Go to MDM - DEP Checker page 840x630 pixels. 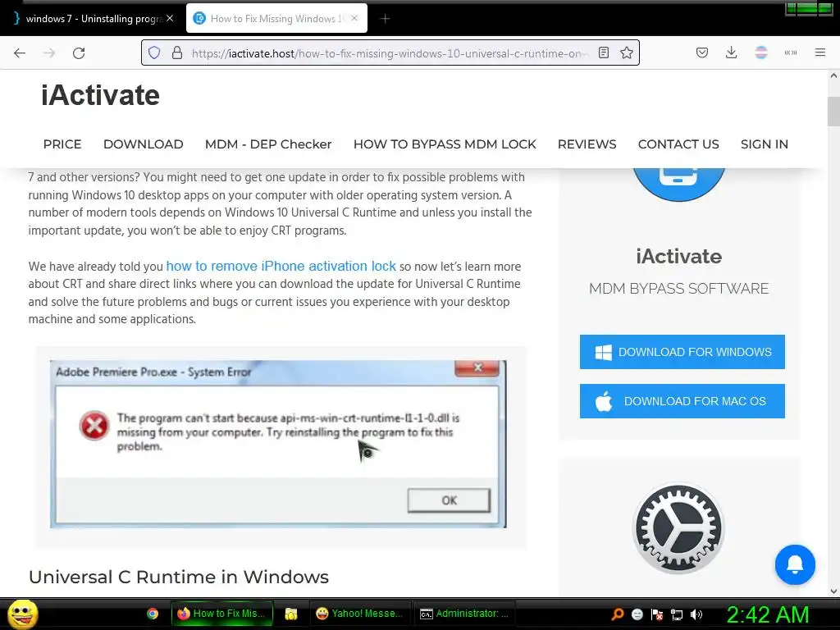click(x=268, y=144)
